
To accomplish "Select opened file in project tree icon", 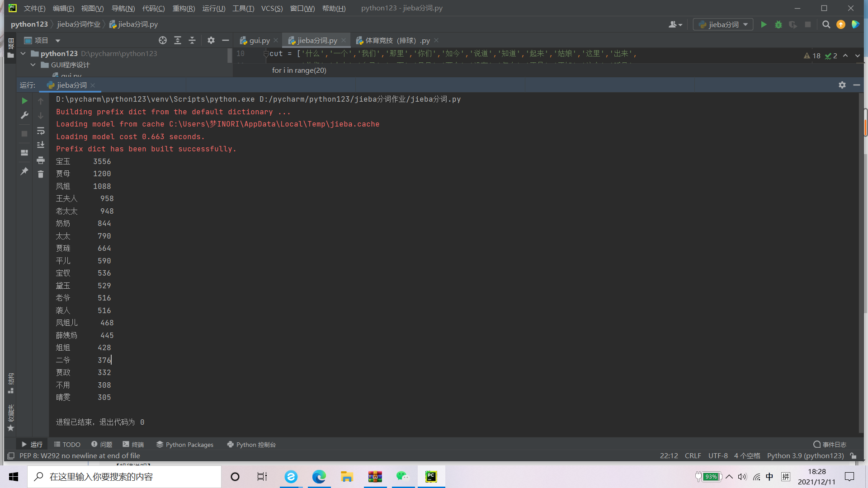I will (x=163, y=41).
